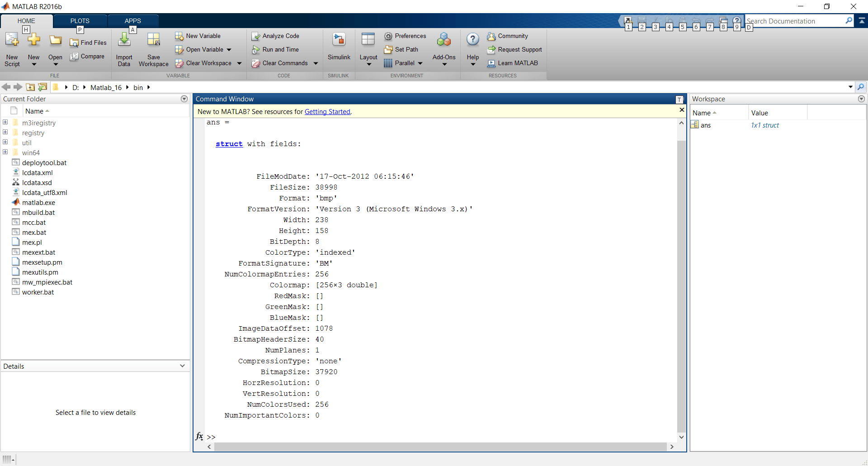Click the Search Documentation field
Screen dimensions: 868x466
tap(795, 21)
